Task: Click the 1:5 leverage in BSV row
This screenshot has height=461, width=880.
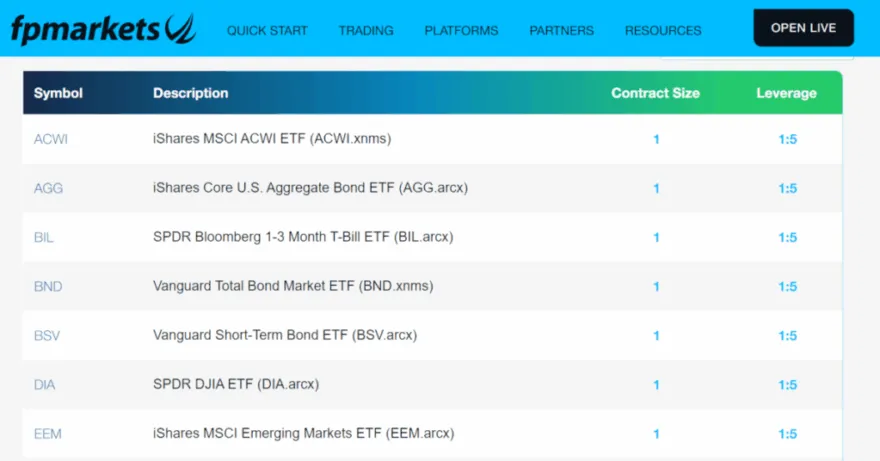Action: click(x=787, y=336)
